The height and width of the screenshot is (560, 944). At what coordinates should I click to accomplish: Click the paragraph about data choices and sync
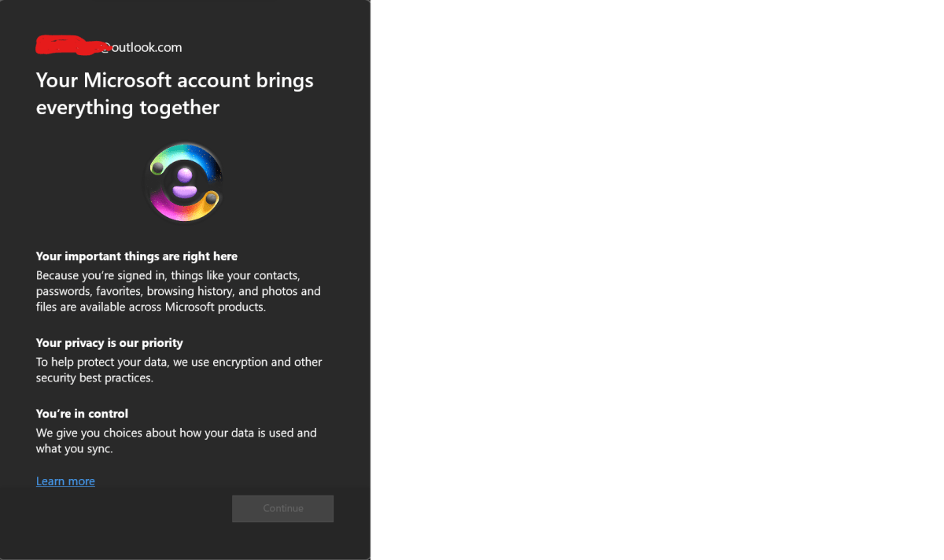(176, 440)
